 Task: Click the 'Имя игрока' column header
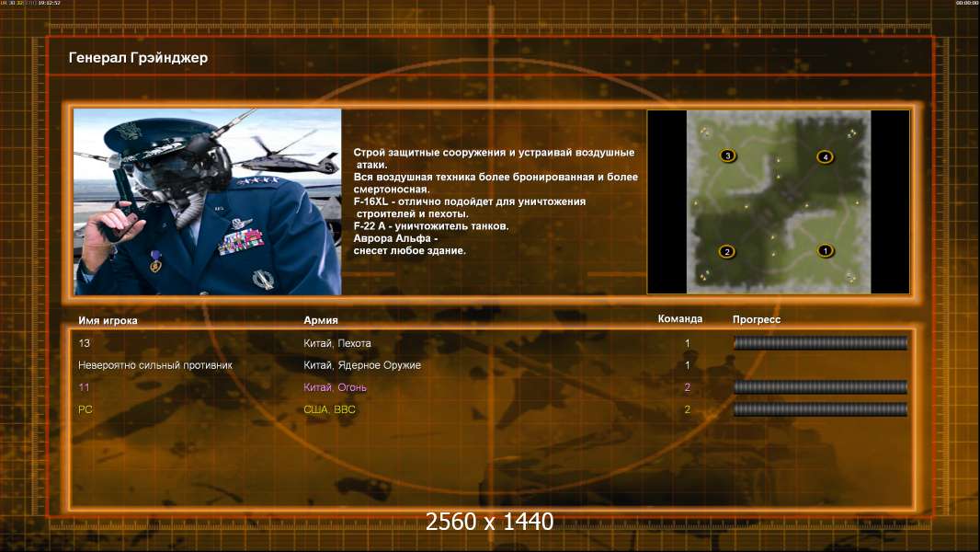point(108,320)
